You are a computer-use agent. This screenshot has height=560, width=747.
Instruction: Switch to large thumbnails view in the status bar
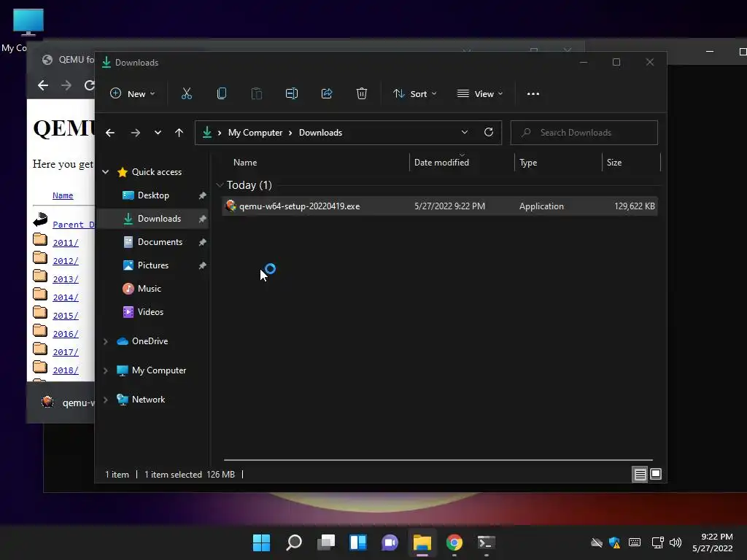coord(656,474)
